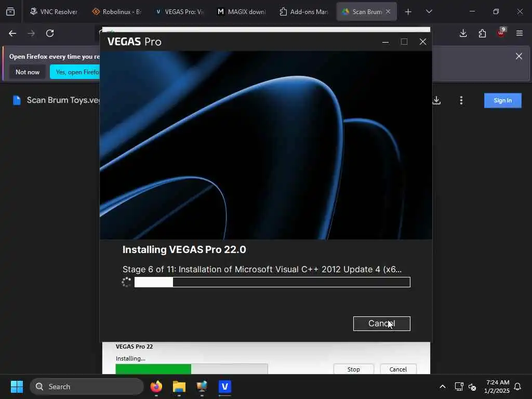Viewport: 532px width, 399px height.
Task: Close the VEGAS Pro installer window
Action: pyautogui.click(x=423, y=42)
